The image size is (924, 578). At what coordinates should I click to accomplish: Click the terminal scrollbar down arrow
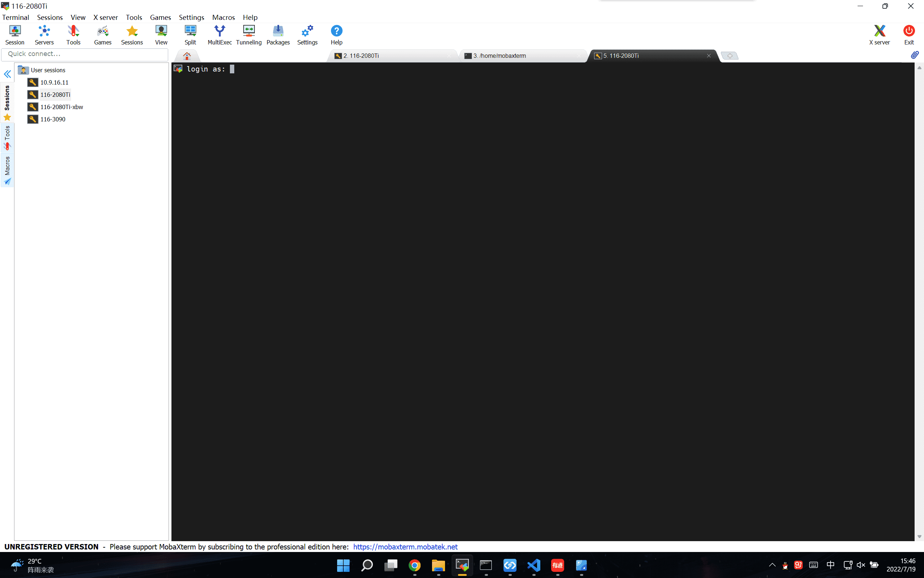[x=919, y=536]
